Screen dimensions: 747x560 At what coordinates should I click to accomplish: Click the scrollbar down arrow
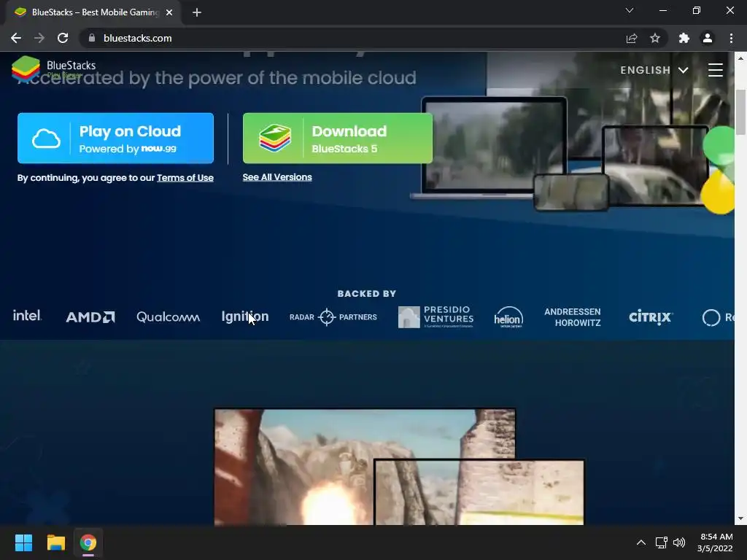pos(740,518)
